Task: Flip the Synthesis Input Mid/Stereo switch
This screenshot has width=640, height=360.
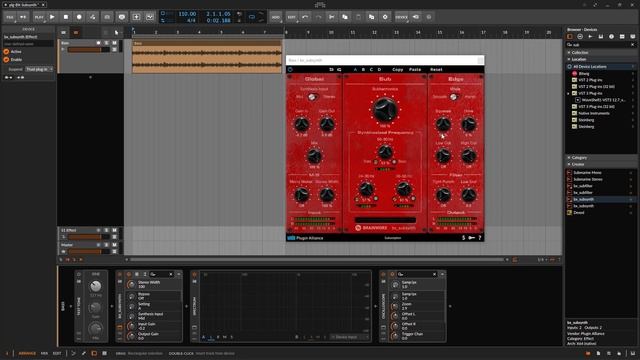Action: [x=312, y=97]
